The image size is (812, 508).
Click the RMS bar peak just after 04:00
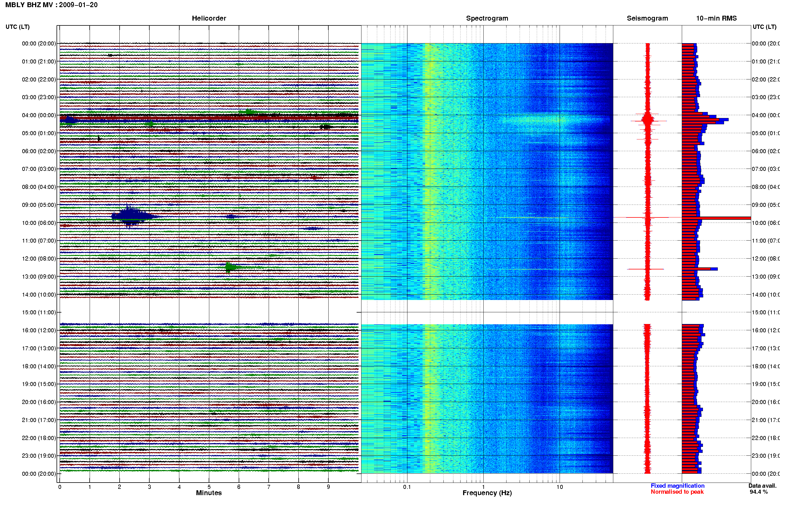705,120
